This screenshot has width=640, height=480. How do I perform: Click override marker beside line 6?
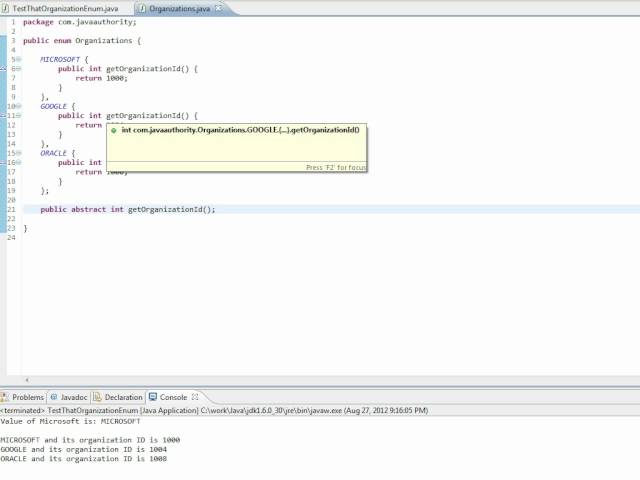(3, 69)
